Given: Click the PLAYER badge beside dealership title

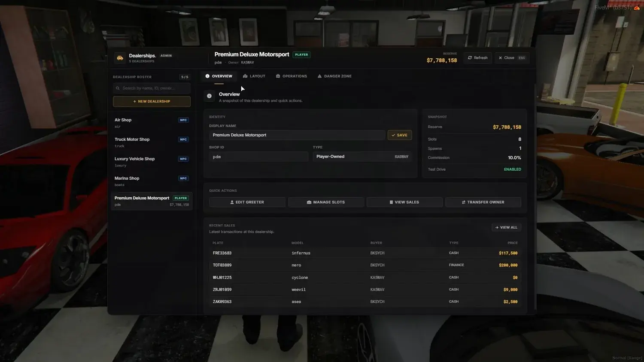Looking at the screenshot, I should 301,55.
